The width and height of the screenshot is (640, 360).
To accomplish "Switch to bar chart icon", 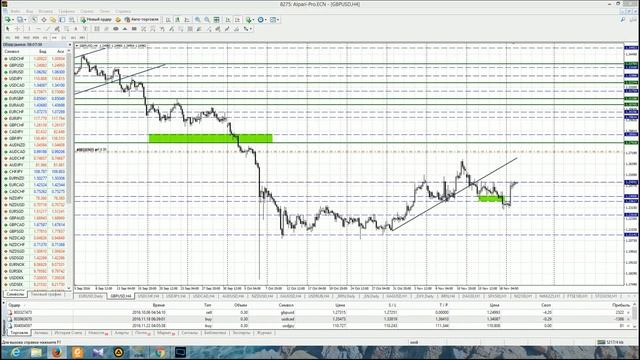I will pos(168,20).
